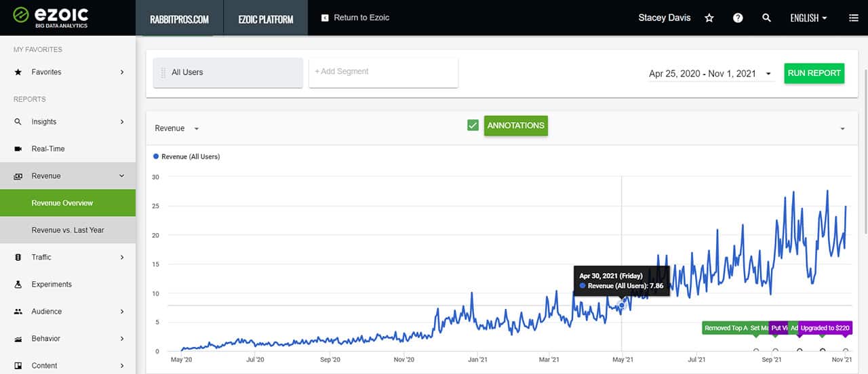Viewport: 868px width, 374px height.
Task: Click the RUN REPORT button
Action: coord(814,73)
